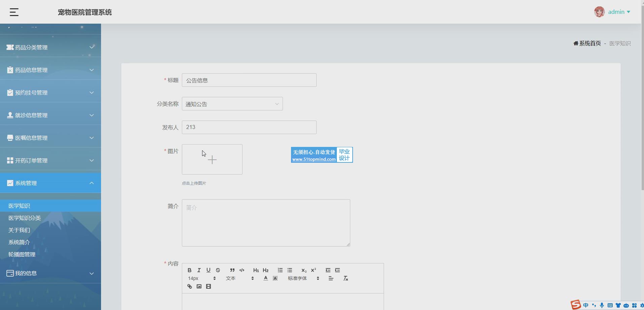Apply strikethrough formatting
This screenshot has height=310, width=644.
pos(218,270)
